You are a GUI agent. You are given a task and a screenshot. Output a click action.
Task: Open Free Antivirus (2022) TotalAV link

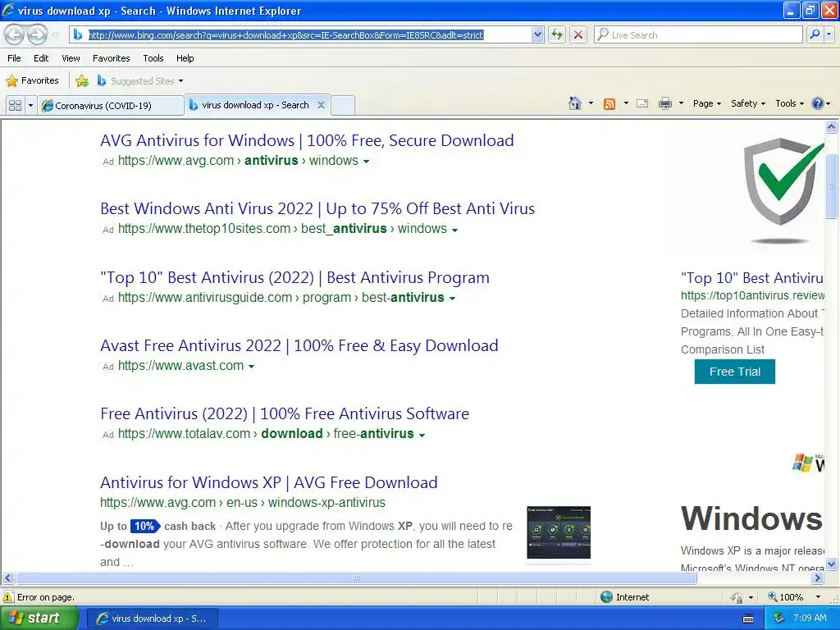click(285, 413)
